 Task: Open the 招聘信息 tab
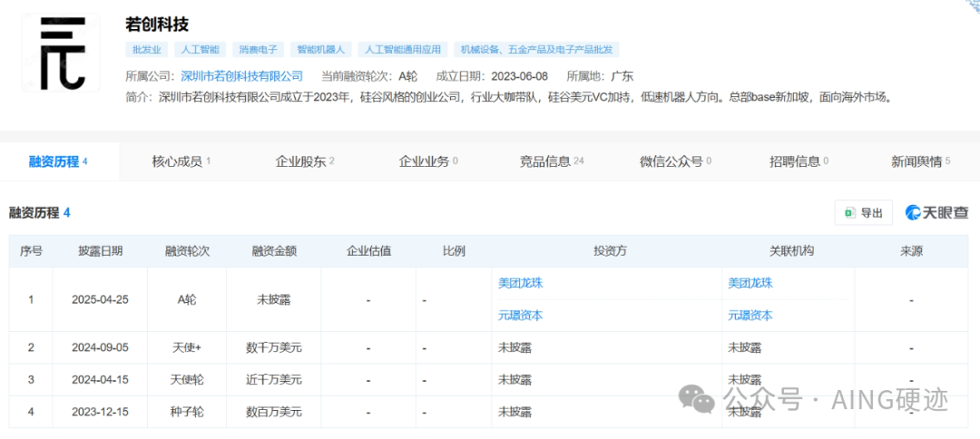pyautogui.click(x=799, y=161)
